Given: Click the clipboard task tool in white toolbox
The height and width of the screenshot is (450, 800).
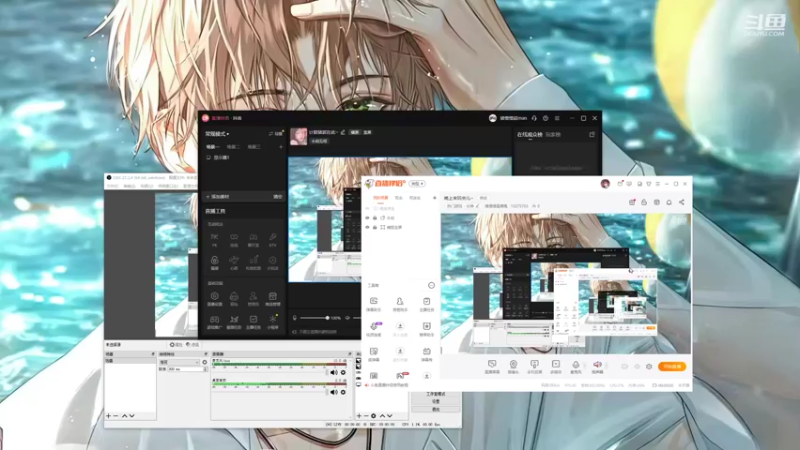Looking at the screenshot, I should pos(427,304).
